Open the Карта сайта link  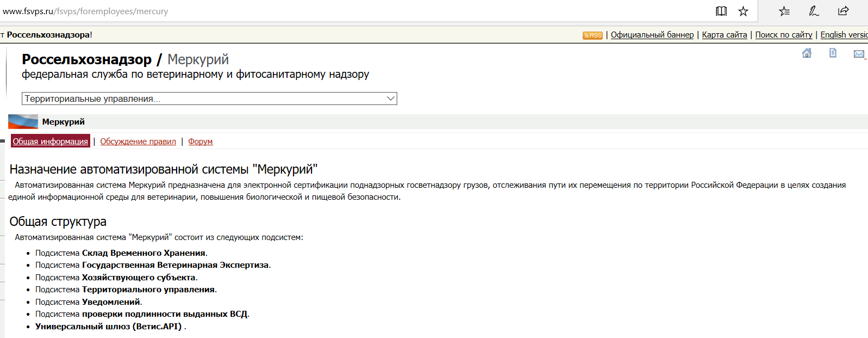pyautogui.click(x=725, y=35)
